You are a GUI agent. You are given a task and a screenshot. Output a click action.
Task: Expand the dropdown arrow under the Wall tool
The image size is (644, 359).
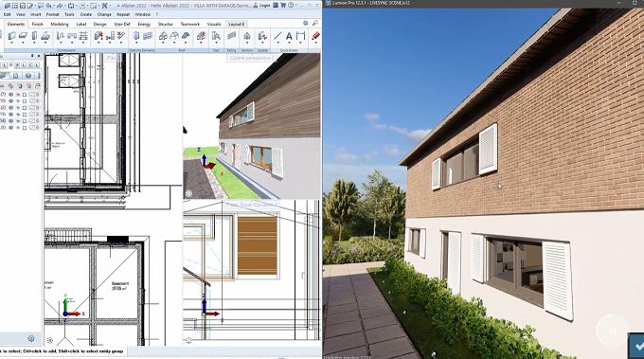11,44
